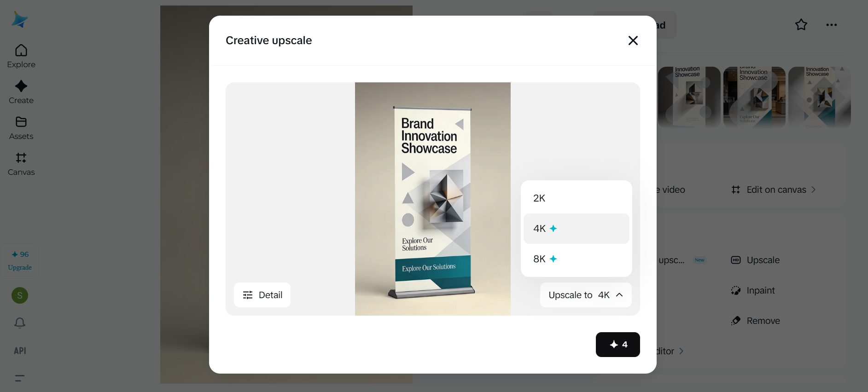Choose the 4K upscale option

tap(576, 229)
